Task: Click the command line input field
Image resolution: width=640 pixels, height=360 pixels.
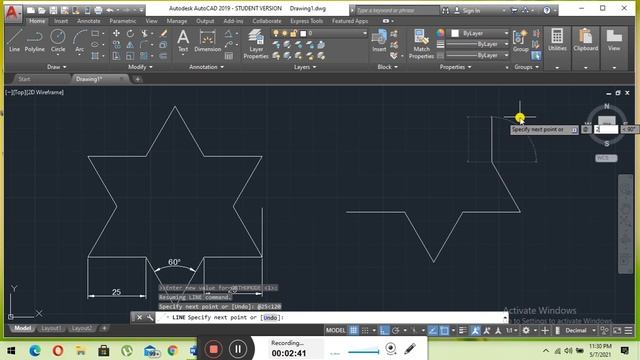Action: [331, 318]
